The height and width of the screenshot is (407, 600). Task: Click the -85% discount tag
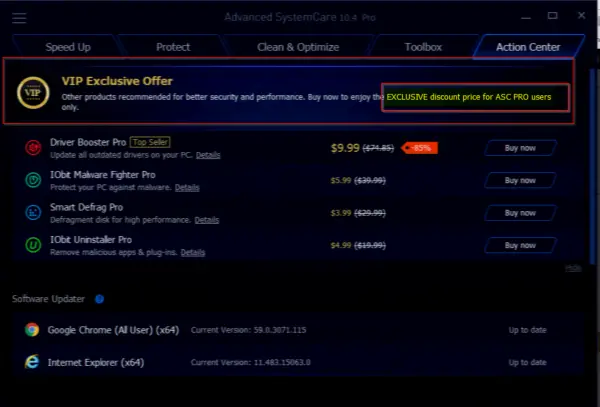pos(419,148)
